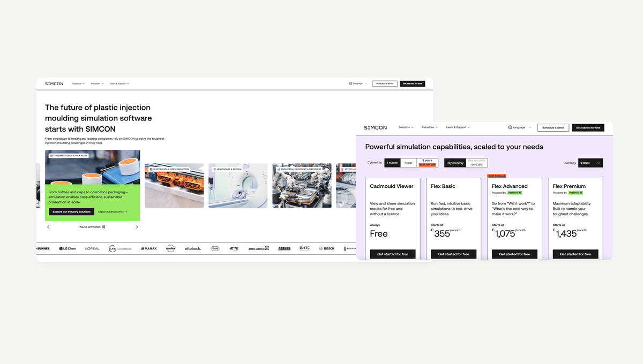This screenshot has height=364, width=643.
Task: Click Get started for free under Flex Premium
Action: coord(575,254)
